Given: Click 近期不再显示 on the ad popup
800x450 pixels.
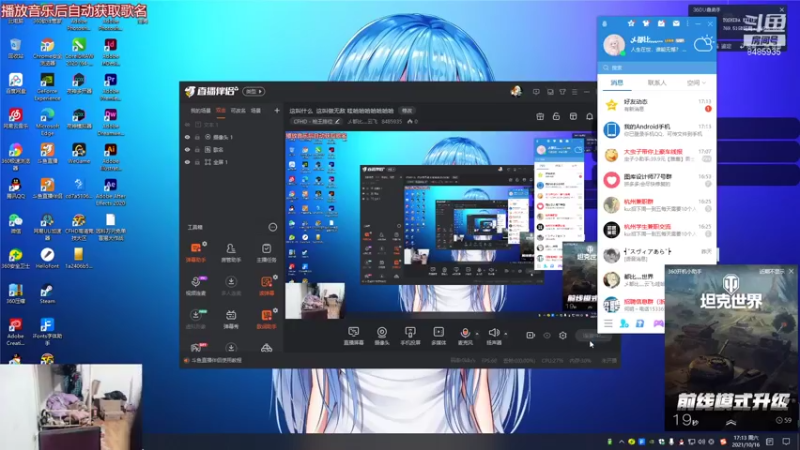Looking at the screenshot, I should coord(771,272).
